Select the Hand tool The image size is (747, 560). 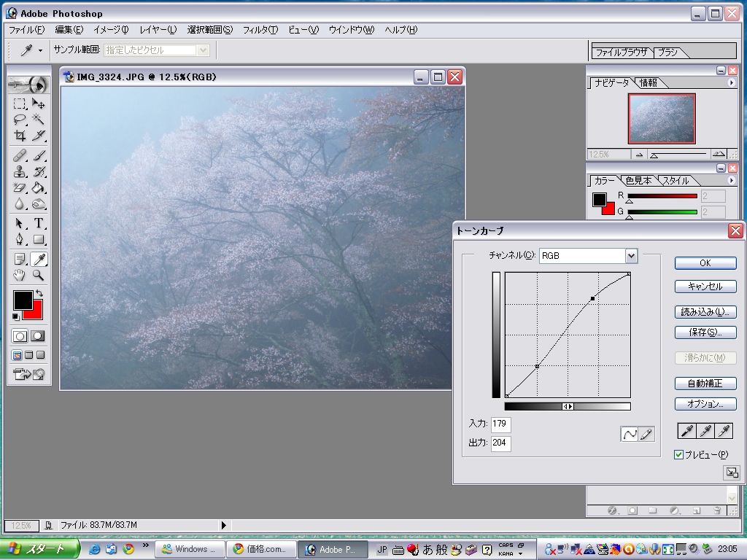[x=20, y=275]
